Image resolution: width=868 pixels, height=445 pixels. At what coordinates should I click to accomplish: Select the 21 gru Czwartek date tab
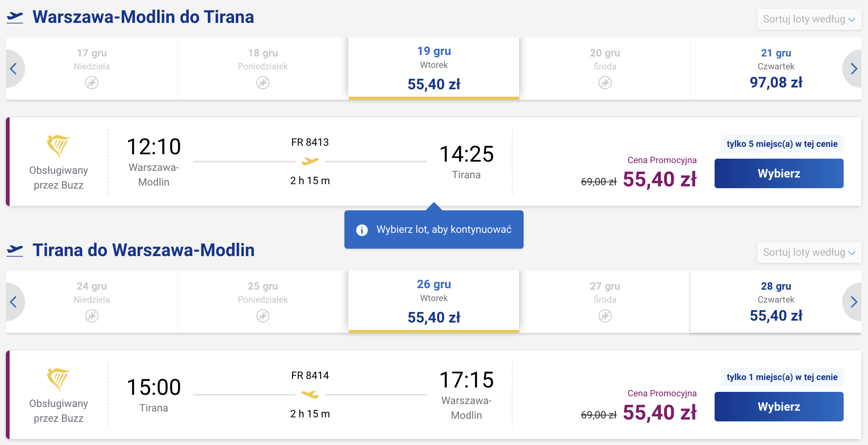click(776, 69)
